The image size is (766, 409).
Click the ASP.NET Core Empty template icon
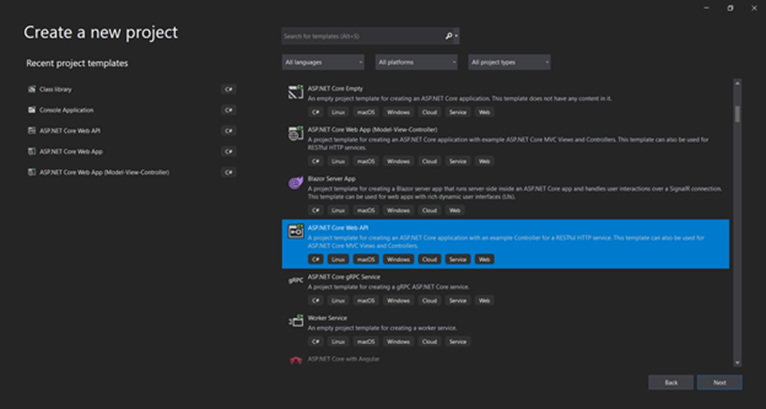296,92
